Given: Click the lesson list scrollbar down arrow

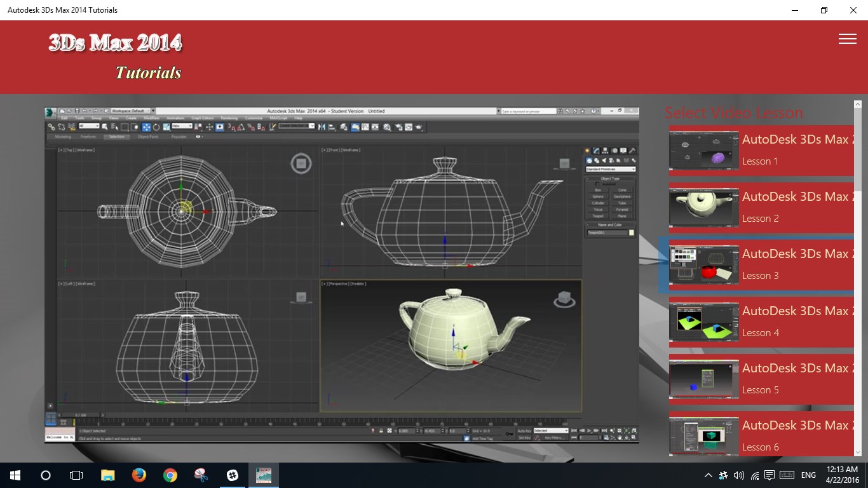Looking at the screenshot, I should tap(857, 452).
